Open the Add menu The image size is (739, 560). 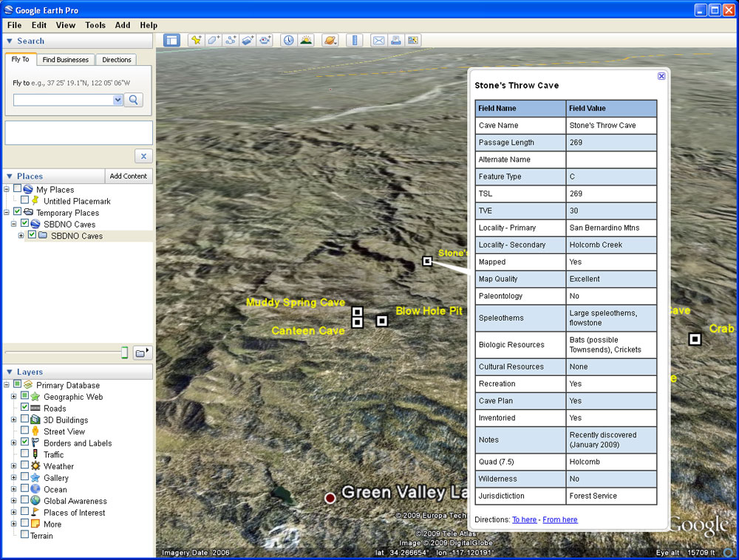pos(123,25)
